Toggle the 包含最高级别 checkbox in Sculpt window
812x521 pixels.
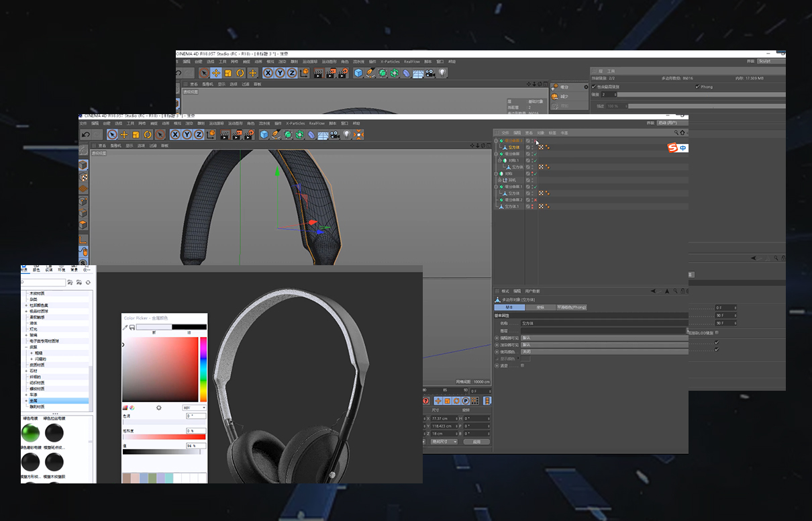[x=593, y=87]
